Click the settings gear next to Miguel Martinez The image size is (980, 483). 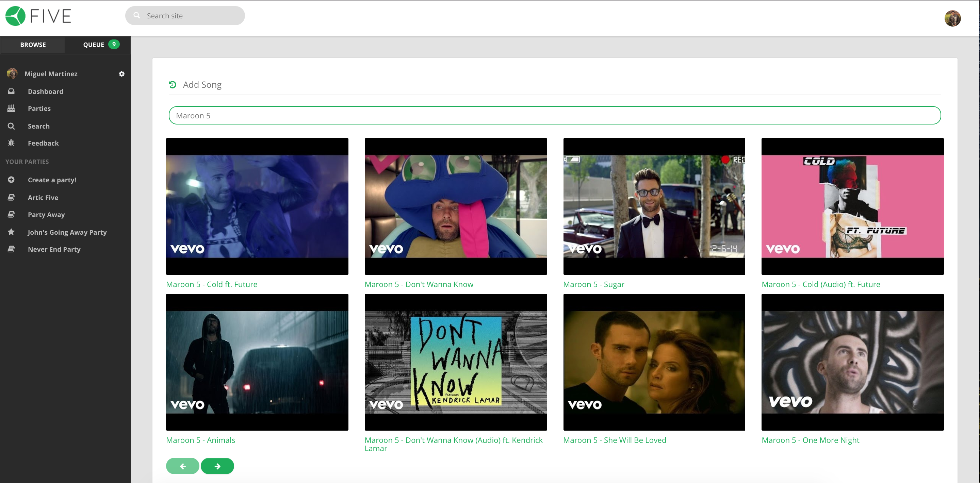click(121, 74)
